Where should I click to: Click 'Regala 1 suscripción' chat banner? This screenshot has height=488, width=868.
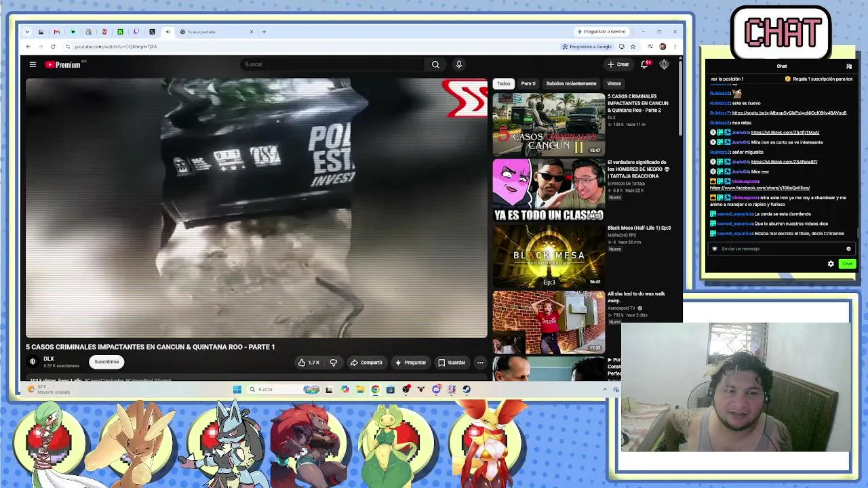point(818,79)
